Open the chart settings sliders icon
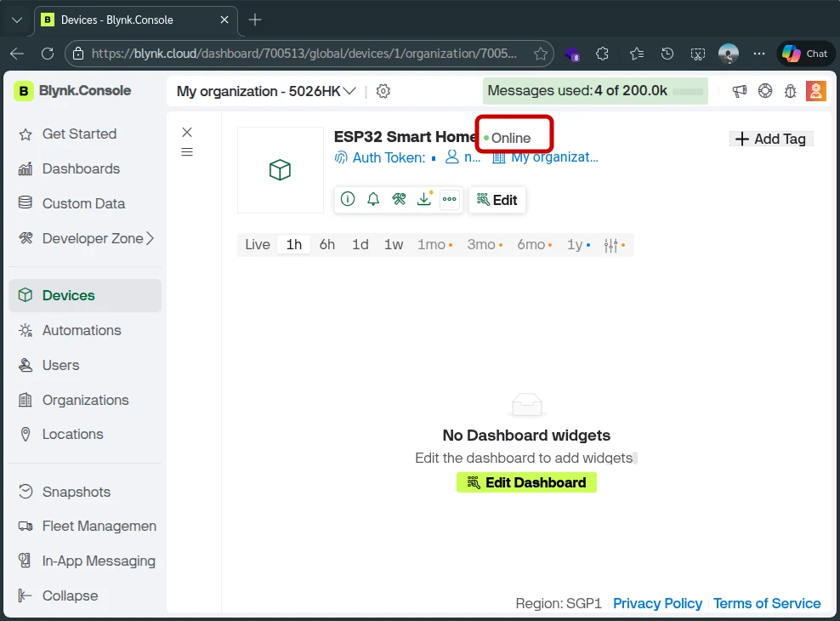 click(611, 245)
